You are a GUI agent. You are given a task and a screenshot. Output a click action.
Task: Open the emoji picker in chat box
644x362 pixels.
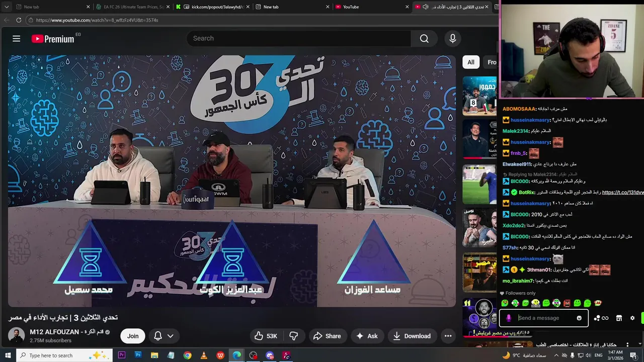coord(579,318)
